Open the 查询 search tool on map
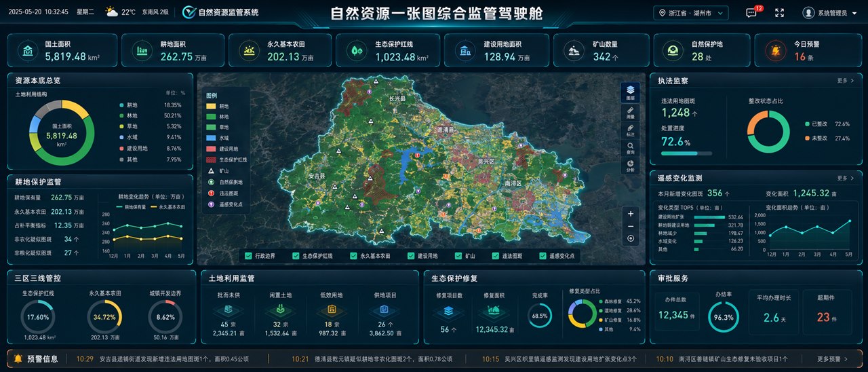 point(631,147)
